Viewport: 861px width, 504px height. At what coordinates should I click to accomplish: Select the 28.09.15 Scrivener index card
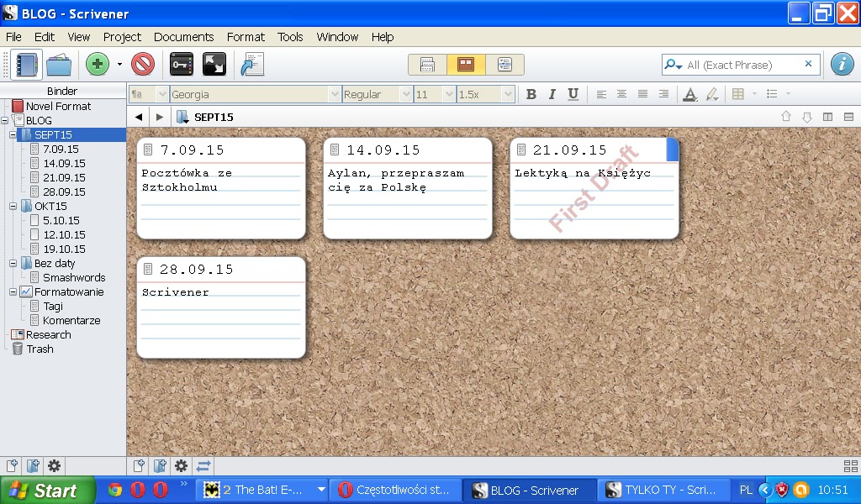coord(221,307)
